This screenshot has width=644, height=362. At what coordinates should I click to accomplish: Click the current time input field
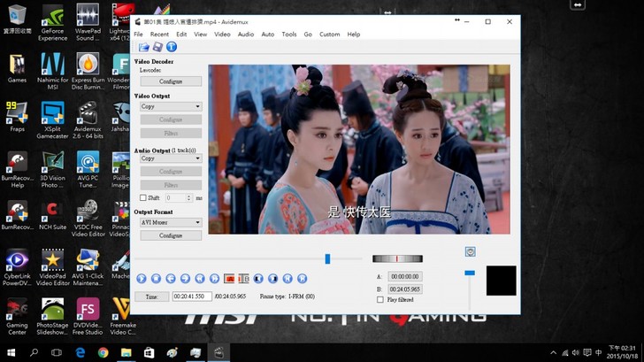[192, 297]
